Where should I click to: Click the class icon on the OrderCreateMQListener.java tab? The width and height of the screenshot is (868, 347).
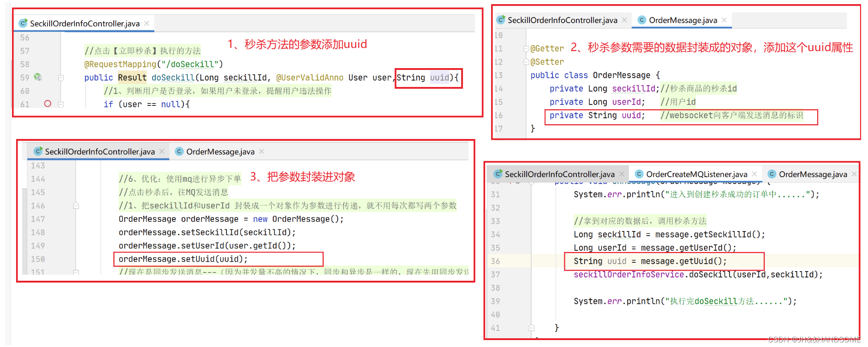[639, 174]
